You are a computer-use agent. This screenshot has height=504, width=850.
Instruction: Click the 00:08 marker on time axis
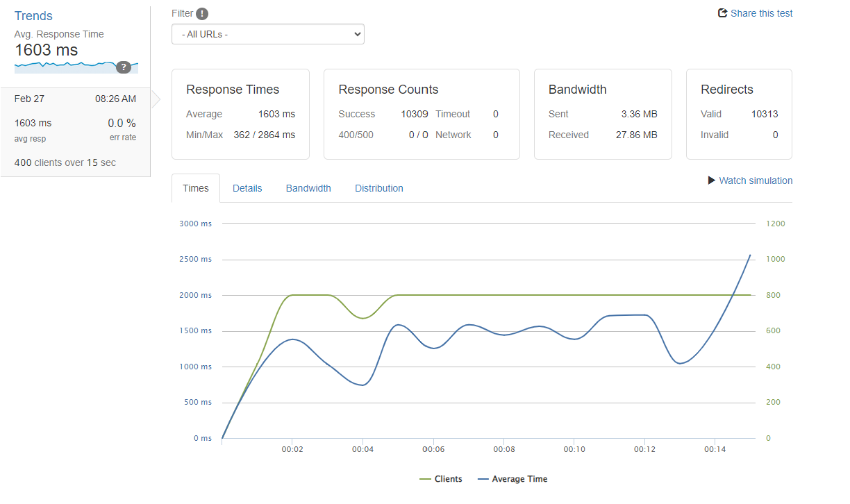(x=504, y=449)
